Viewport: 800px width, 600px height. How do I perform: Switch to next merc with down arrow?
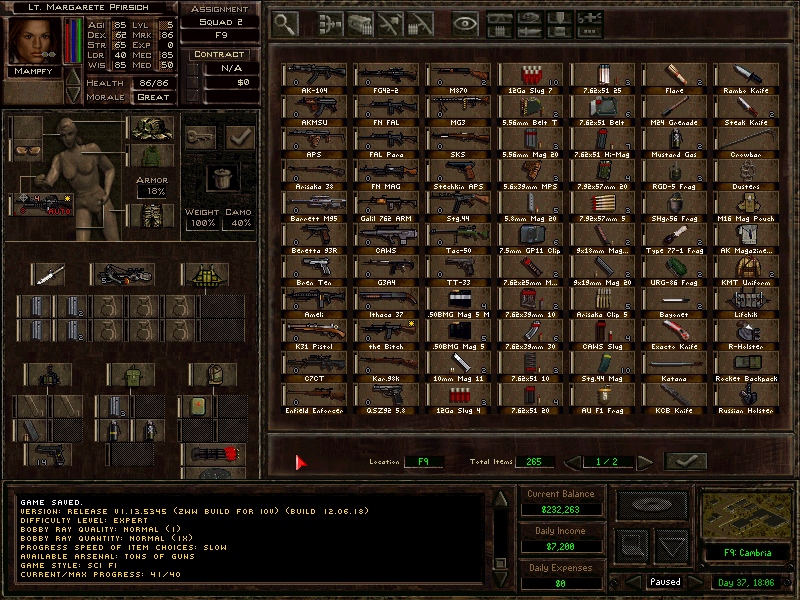(73, 95)
